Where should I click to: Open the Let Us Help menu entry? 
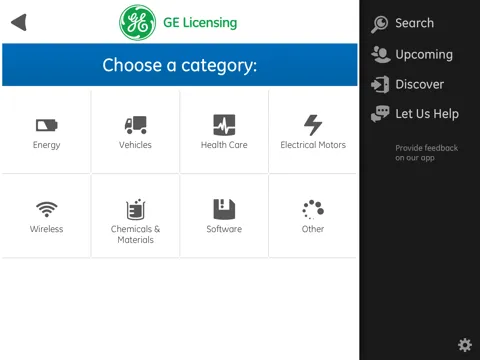(415, 114)
